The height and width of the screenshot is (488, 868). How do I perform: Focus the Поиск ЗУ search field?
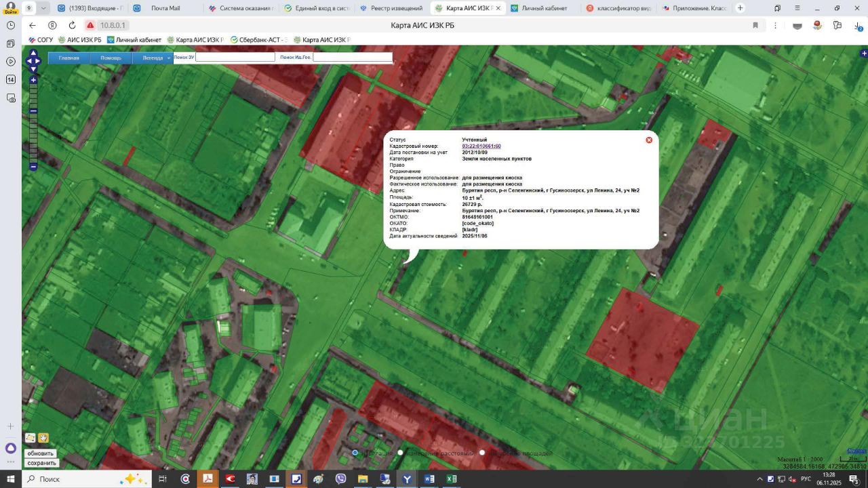[235, 58]
